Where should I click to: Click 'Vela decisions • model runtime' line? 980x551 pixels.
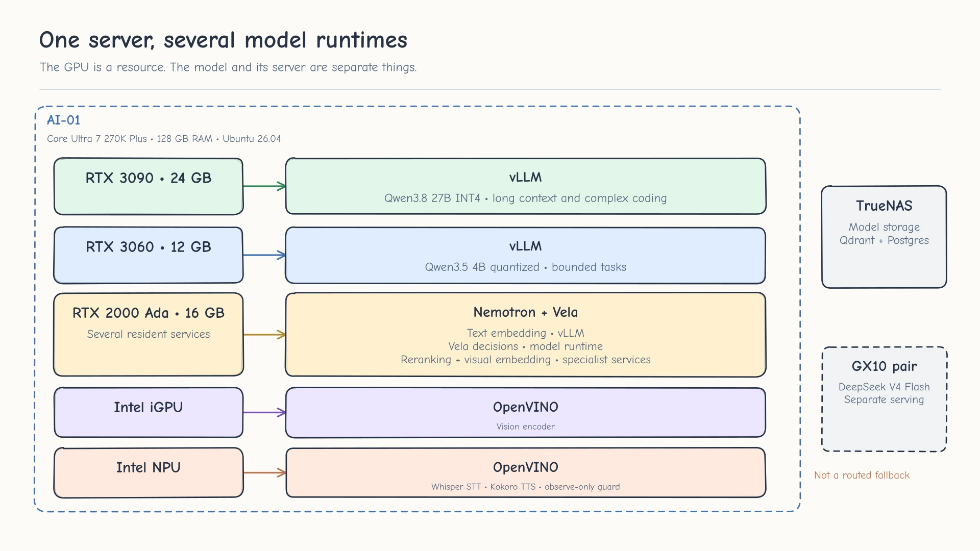525,346
